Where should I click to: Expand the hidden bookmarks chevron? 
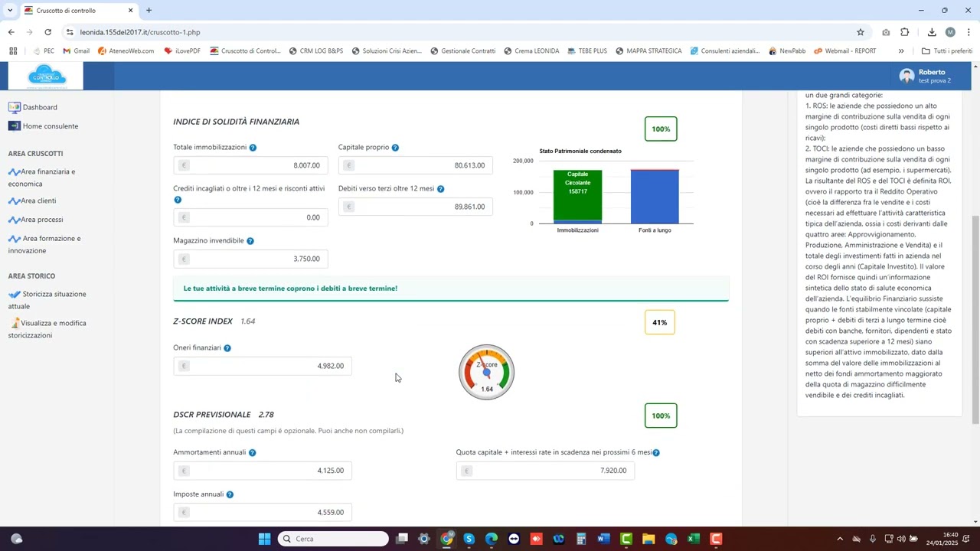[x=901, y=51]
